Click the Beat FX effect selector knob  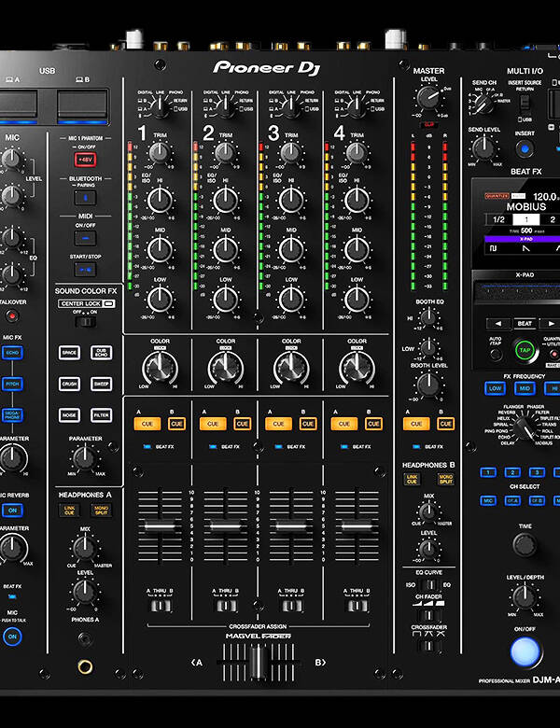[x=525, y=428]
